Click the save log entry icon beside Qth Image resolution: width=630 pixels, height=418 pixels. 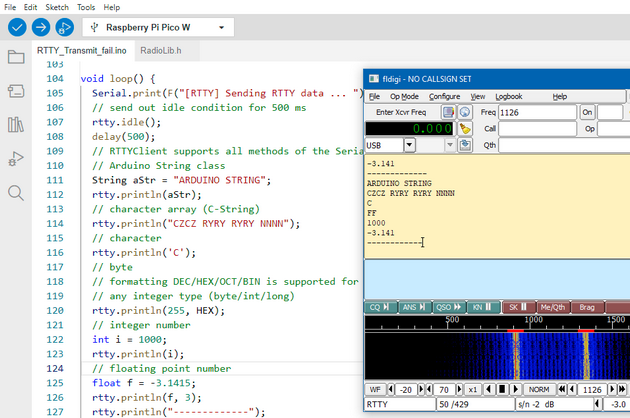coord(465,145)
